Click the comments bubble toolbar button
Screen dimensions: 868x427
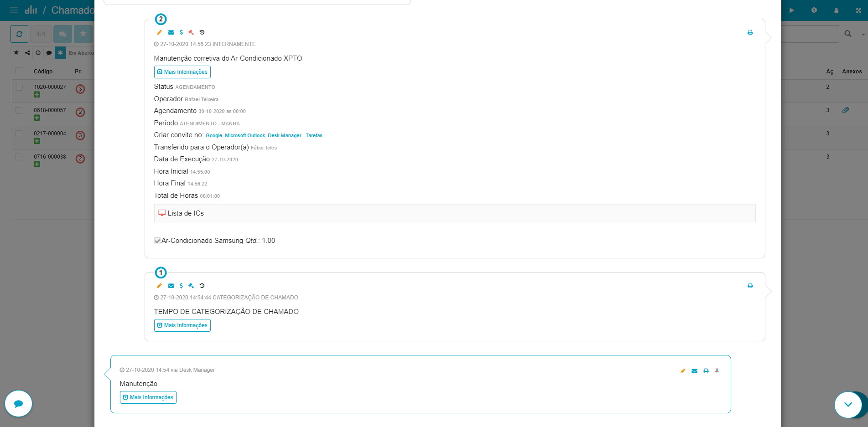click(62, 34)
